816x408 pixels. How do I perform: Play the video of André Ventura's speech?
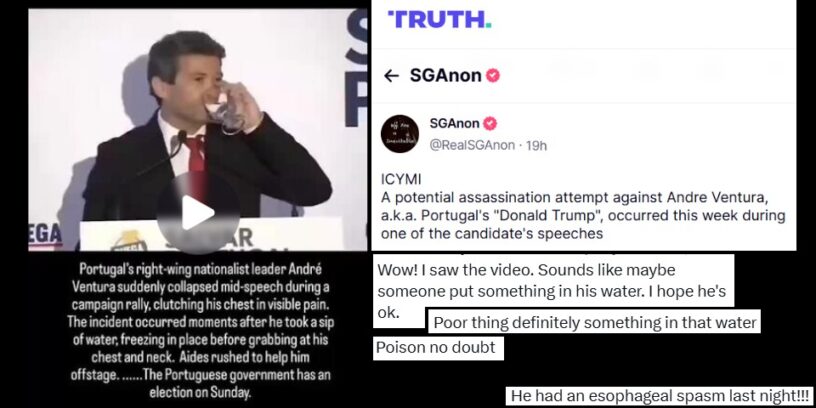(198, 213)
